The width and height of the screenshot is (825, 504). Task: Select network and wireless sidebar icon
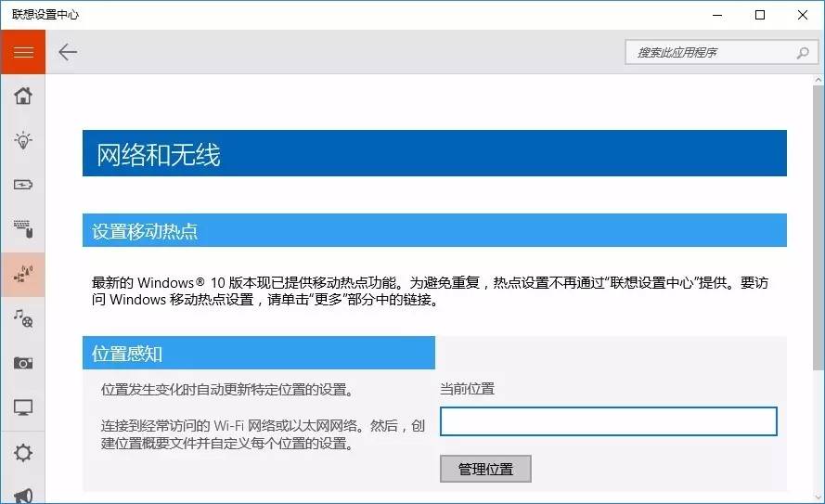[x=23, y=274]
